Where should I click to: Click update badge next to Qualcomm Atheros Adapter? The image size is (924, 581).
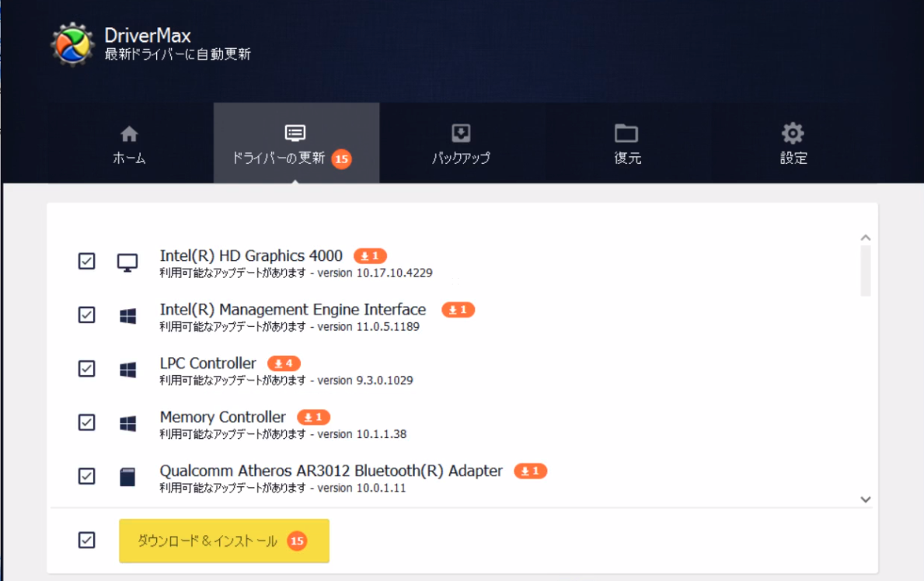[x=530, y=471]
